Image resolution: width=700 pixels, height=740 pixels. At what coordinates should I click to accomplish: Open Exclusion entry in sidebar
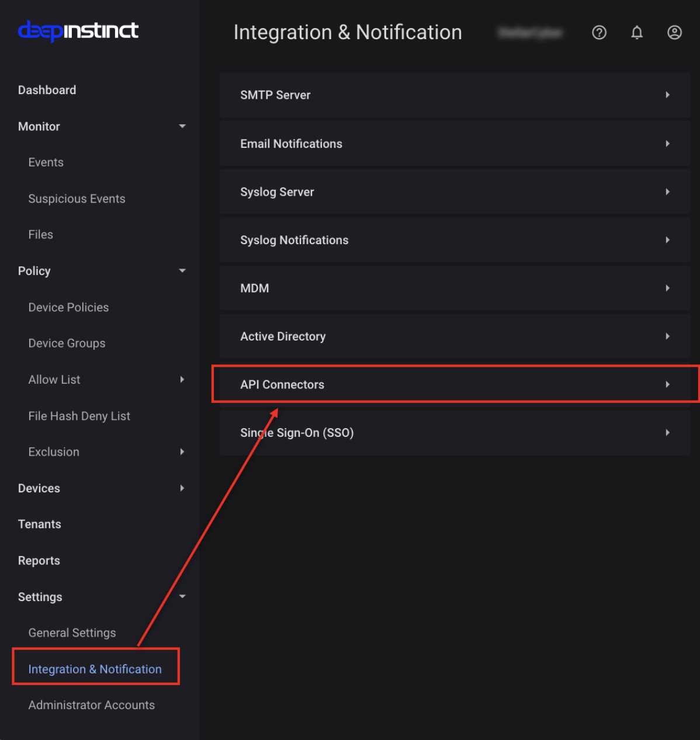pos(54,452)
